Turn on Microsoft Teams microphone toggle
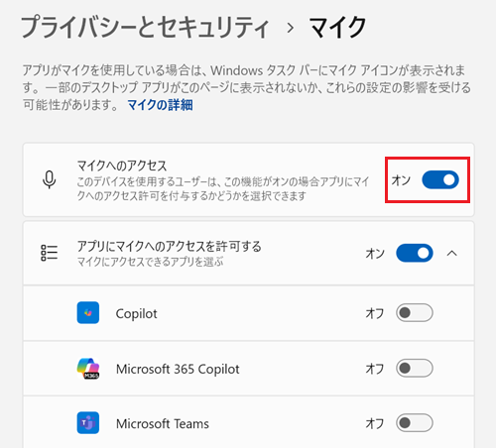This screenshot has width=496, height=448. click(415, 423)
